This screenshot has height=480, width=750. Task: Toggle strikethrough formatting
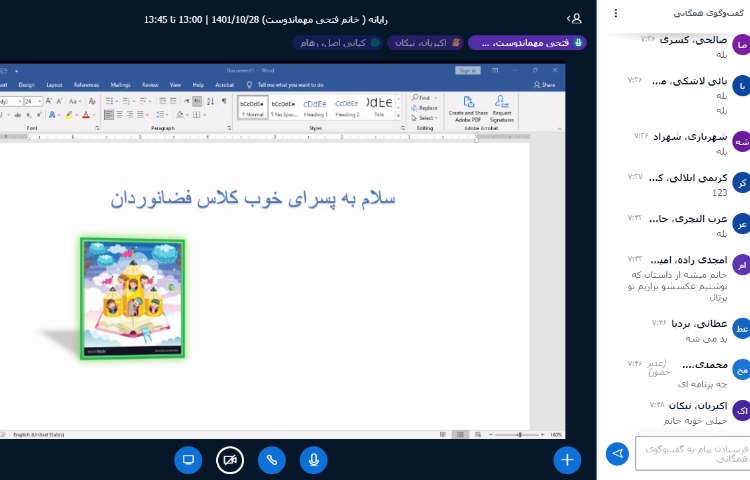18,115
